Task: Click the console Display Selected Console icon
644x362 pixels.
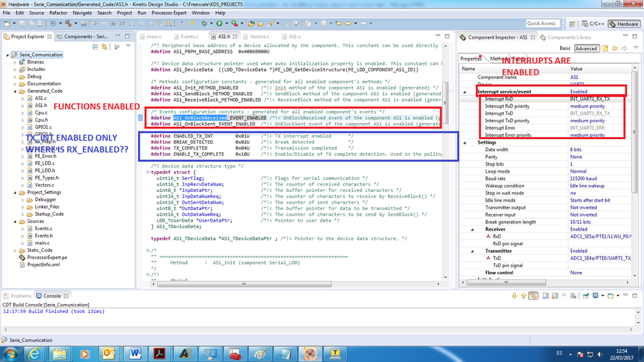Action: tap(596, 296)
